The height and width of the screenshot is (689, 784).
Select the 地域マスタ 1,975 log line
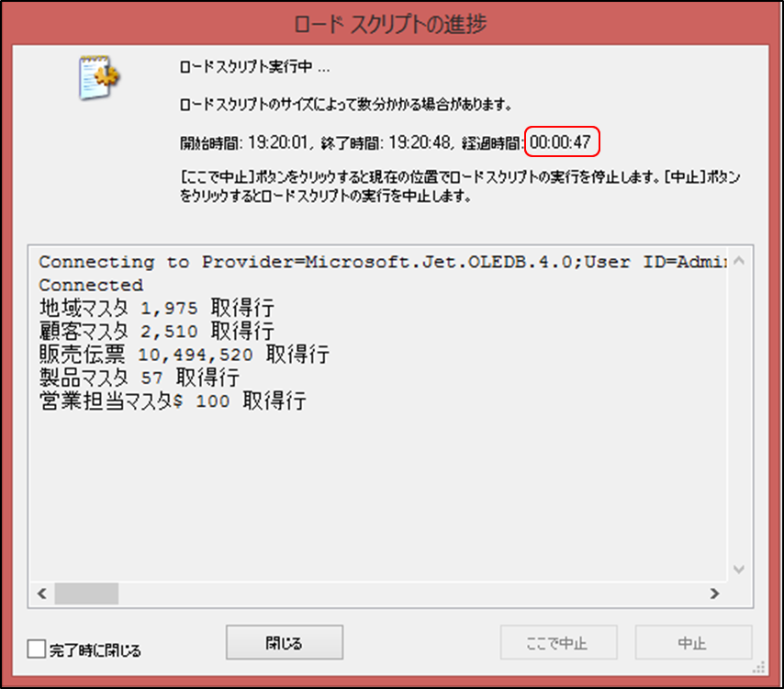(156, 309)
